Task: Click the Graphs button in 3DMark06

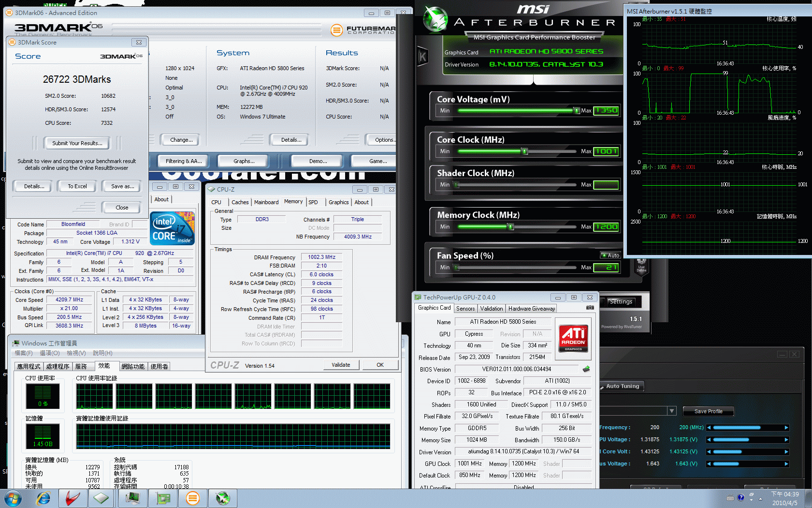Action: pyautogui.click(x=244, y=161)
